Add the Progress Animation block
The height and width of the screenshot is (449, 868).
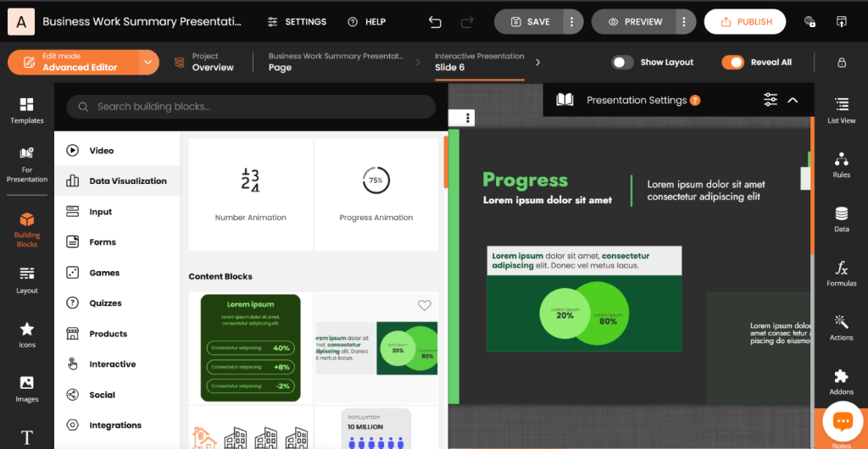[376, 195]
